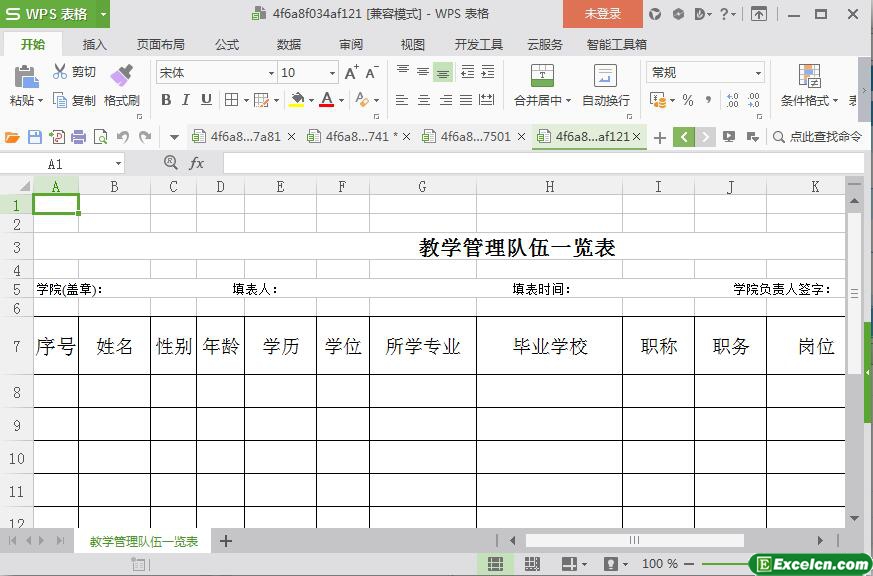Open font color dropdown arrow
Image resolution: width=873 pixels, height=576 pixels.
pos(341,101)
